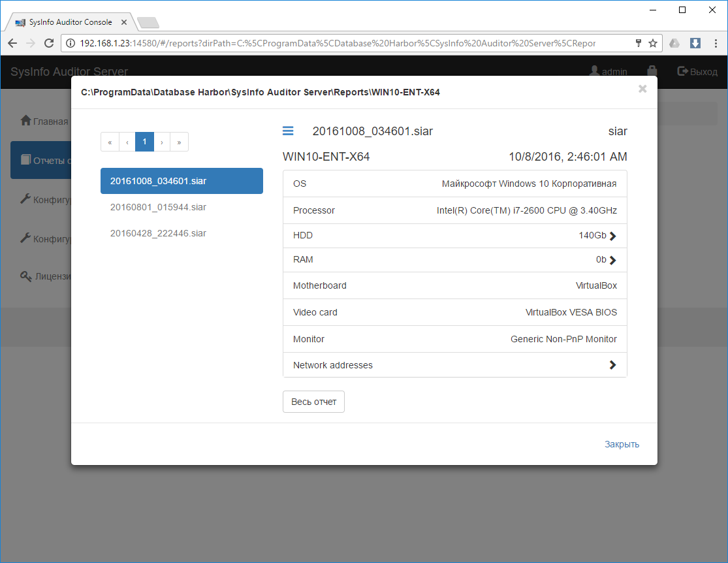Open a new browser tab
The image size is (728, 563).
pyautogui.click(x=149, y=22)
